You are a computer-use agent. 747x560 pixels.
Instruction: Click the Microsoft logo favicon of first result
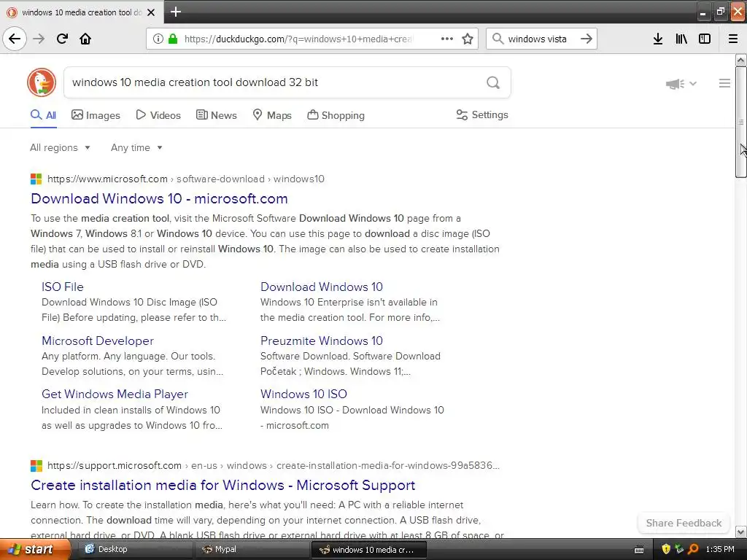click(36, 179)
